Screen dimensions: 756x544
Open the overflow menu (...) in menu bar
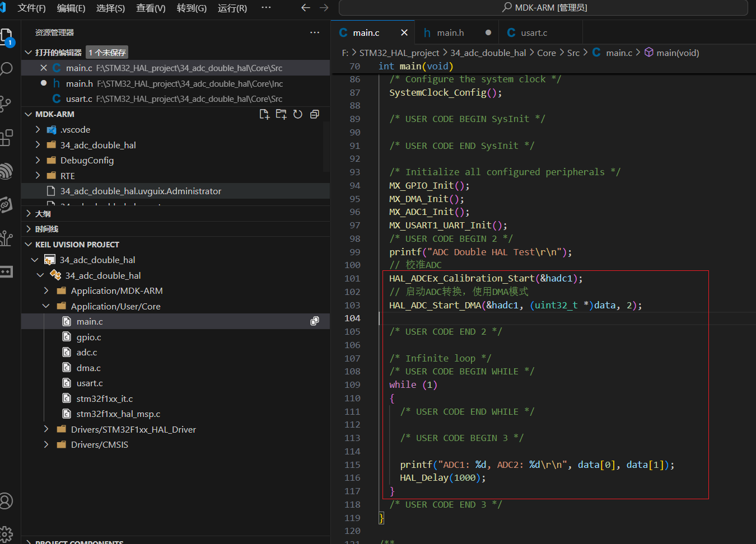click(x=266, y=8)
